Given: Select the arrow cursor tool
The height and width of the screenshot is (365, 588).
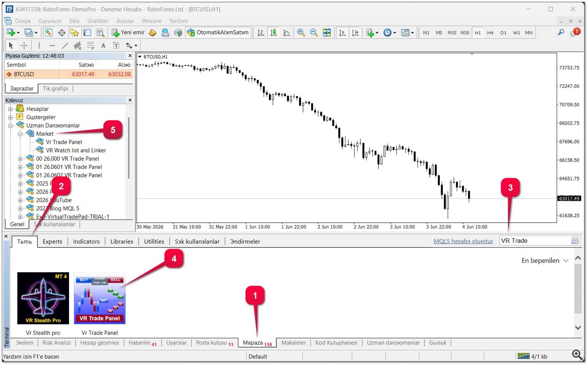Looking at the screenshot, I should tap(11, 45).
